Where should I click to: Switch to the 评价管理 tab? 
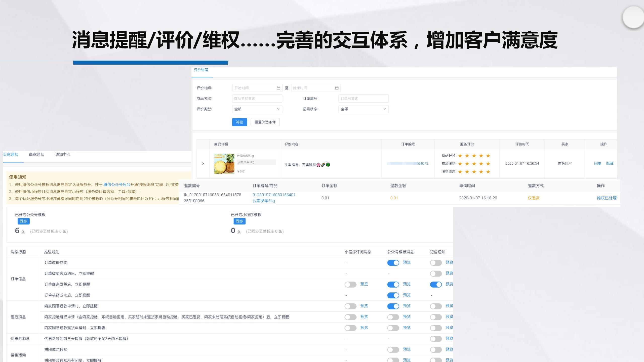pyautogui.click(x=201, y=70)
